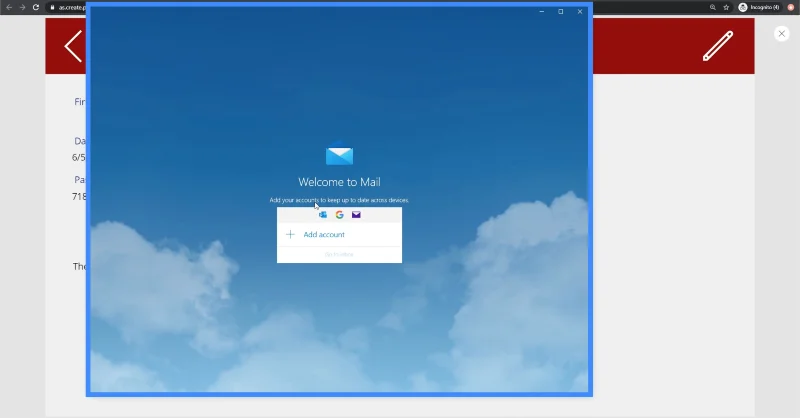Screen dimensions: 800x418
Task: Maximize the Mail window
Action: click(x=561, y=11)
